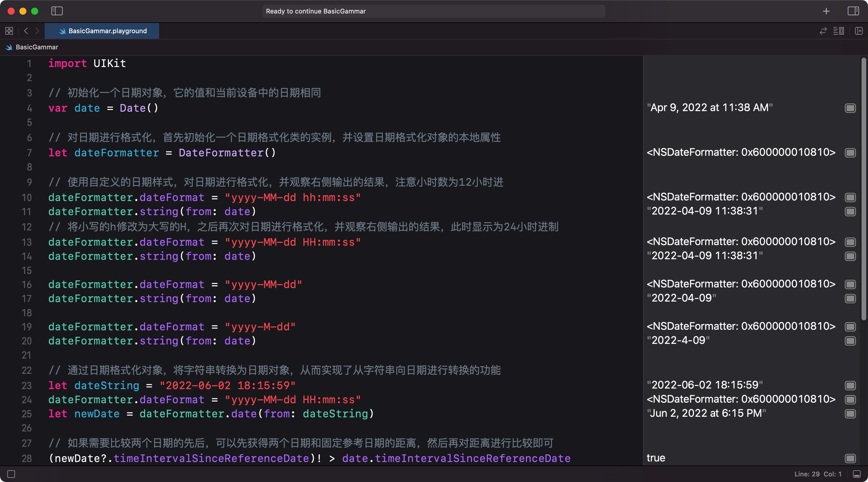Show inline result for "2022-06-02 18:15:59"
Screen dimensions: 868x482
tap(850, 386)
